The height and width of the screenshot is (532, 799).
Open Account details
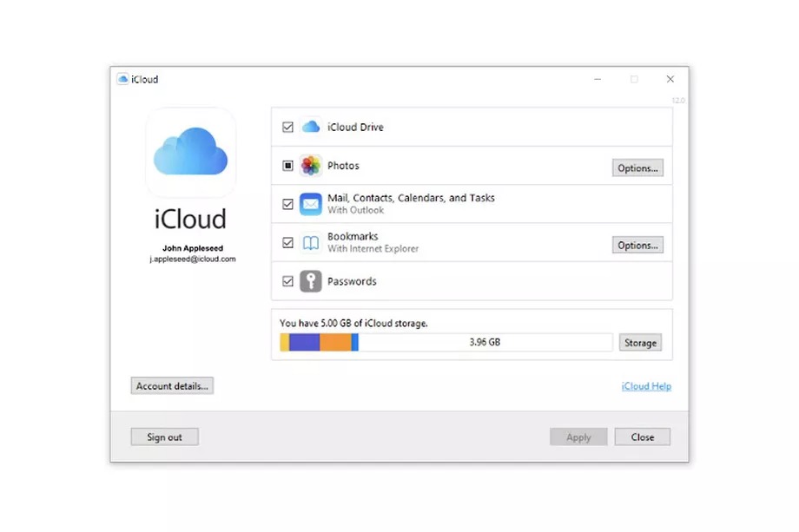click(x=172, y=386)
